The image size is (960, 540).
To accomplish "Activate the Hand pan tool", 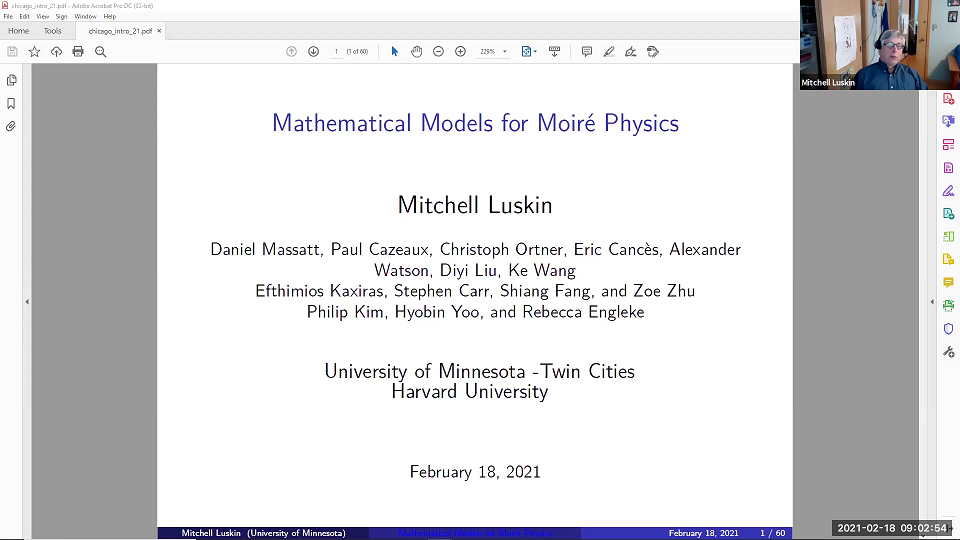I will coord(416,52).
